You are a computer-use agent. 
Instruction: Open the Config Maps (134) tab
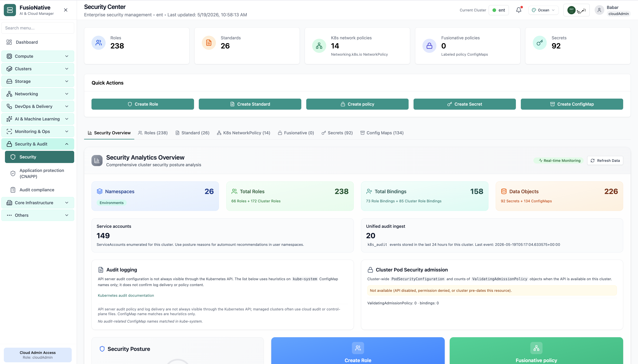(382, 133)
